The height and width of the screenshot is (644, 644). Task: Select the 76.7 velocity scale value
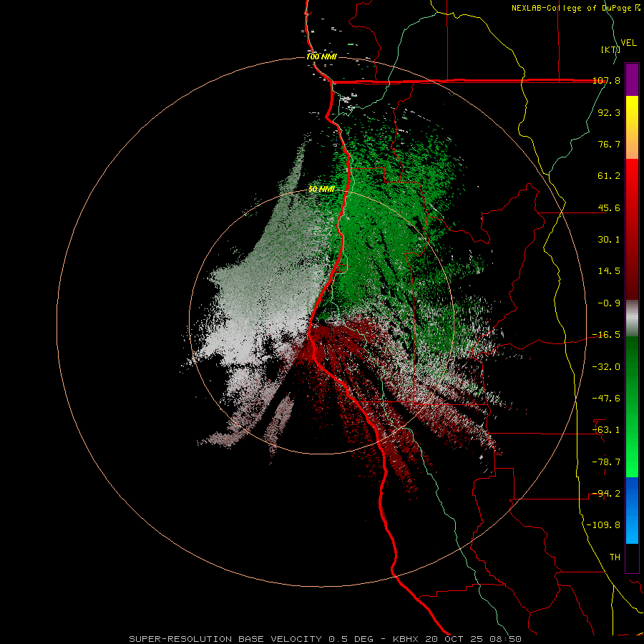tap(609, 144)
